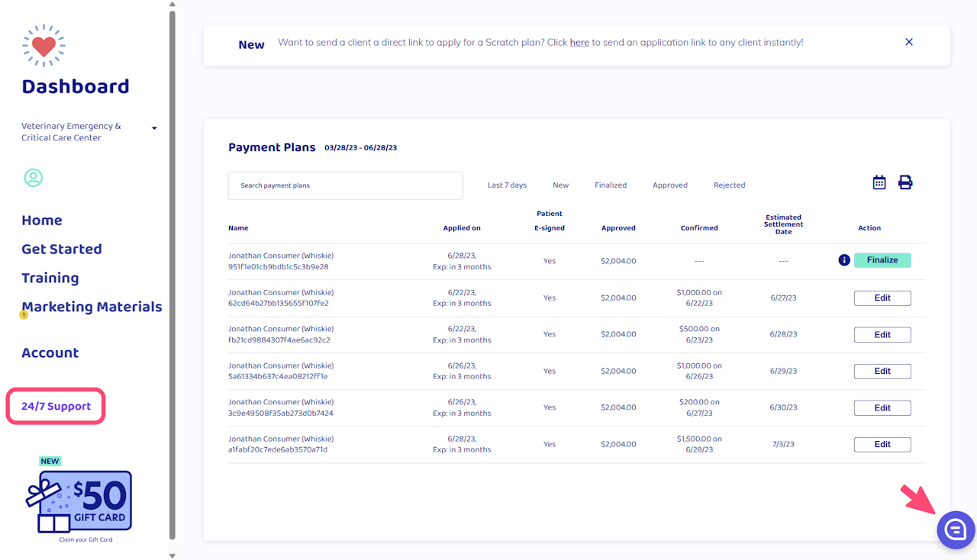Viewport: 977px width, 560px height.
Task: Click the Search payment plans field
Action: click(x=345, y=185)
